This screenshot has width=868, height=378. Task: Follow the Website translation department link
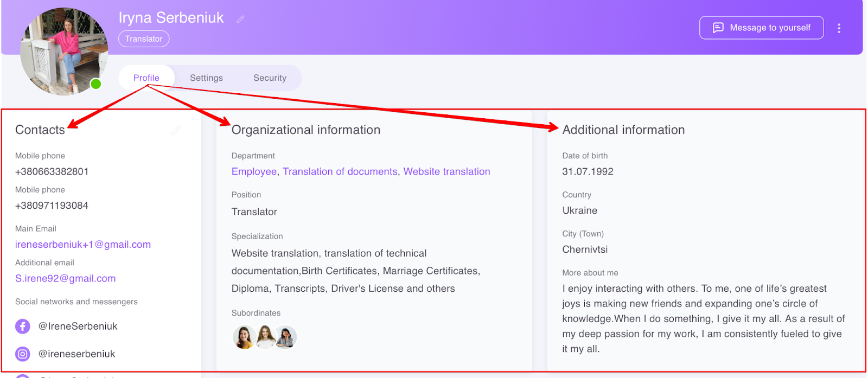(x=446, y=172)
